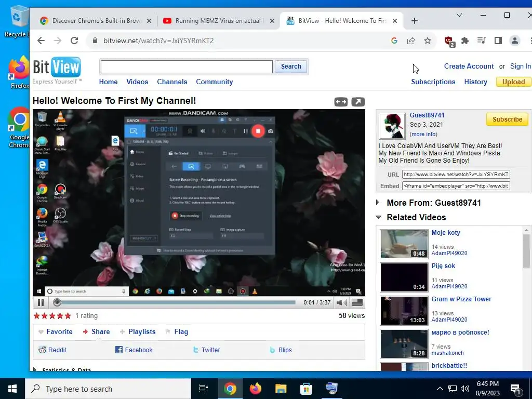Open the History page

[476, 82]
